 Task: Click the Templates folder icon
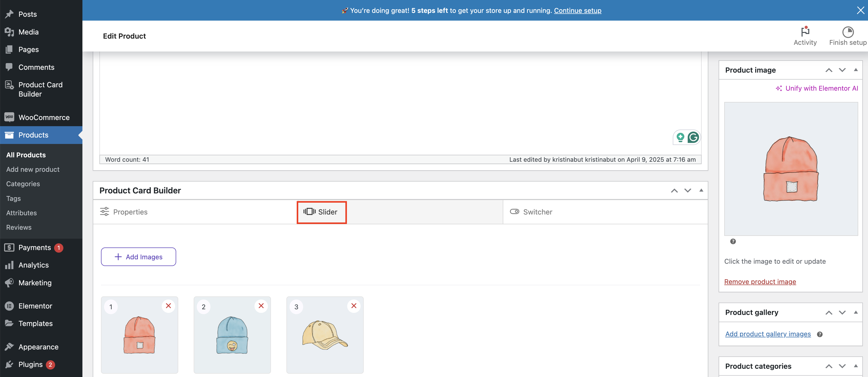9,323
